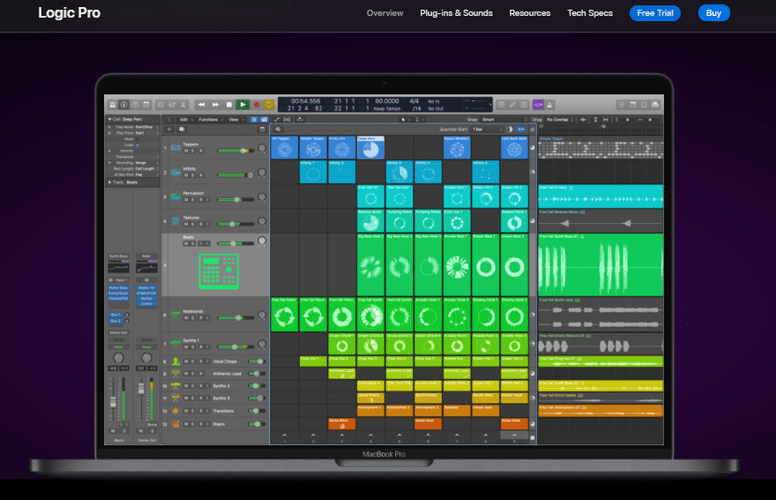Click the Logic Pro page title

[69, 13]
